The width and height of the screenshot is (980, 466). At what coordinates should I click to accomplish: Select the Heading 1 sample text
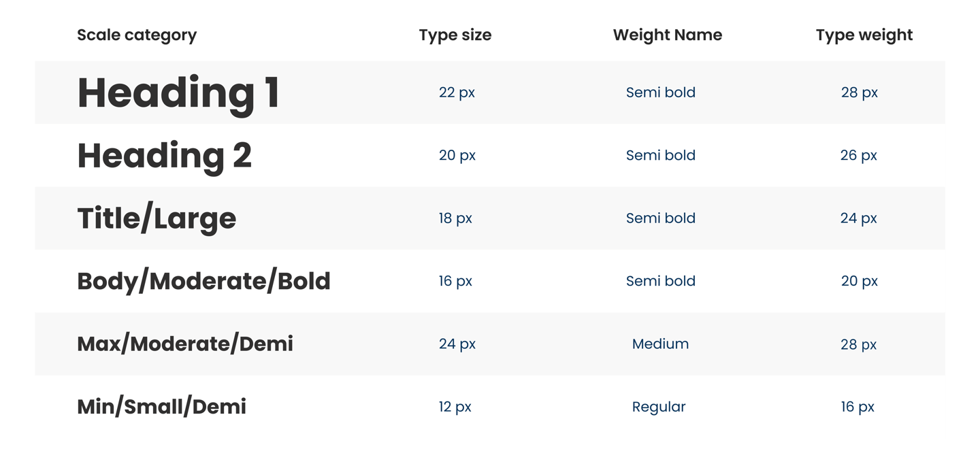pos(178,93)
